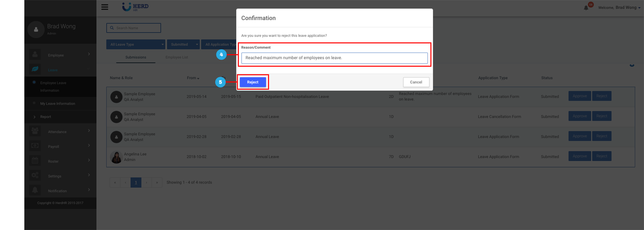Click the Payroll icon in the sidebar
This screenshot has height=230, width=644.
pos(35,146)
